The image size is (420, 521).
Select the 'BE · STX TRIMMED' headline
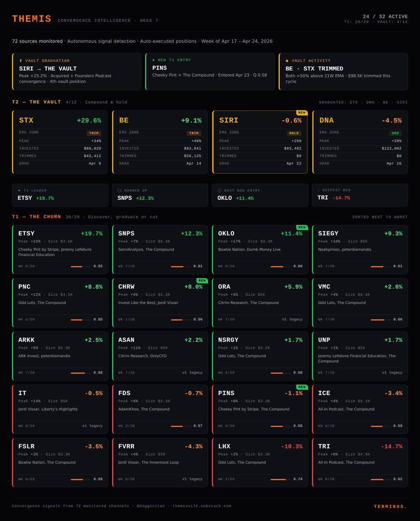click(x=314, y=69)
